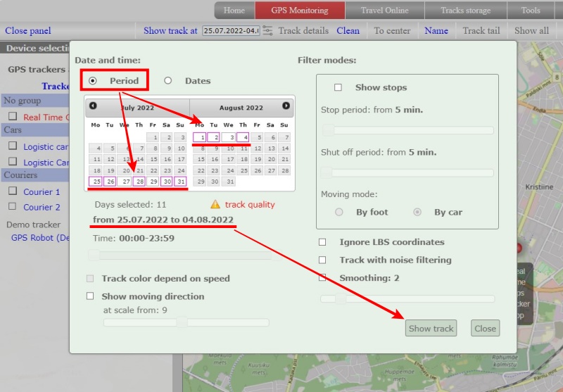This screenshot has height=392, width=563.
Task: Enable Track with noise filtering
Action: pos(322,260)
